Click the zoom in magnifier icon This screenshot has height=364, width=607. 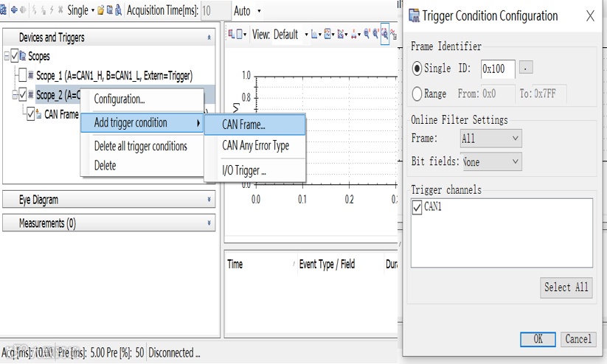click(375, 34)
